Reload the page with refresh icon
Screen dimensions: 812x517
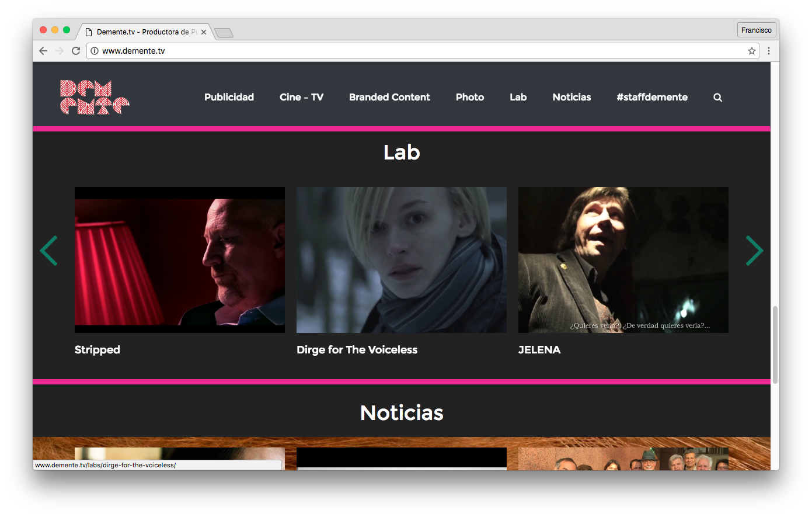click(76, 51)
